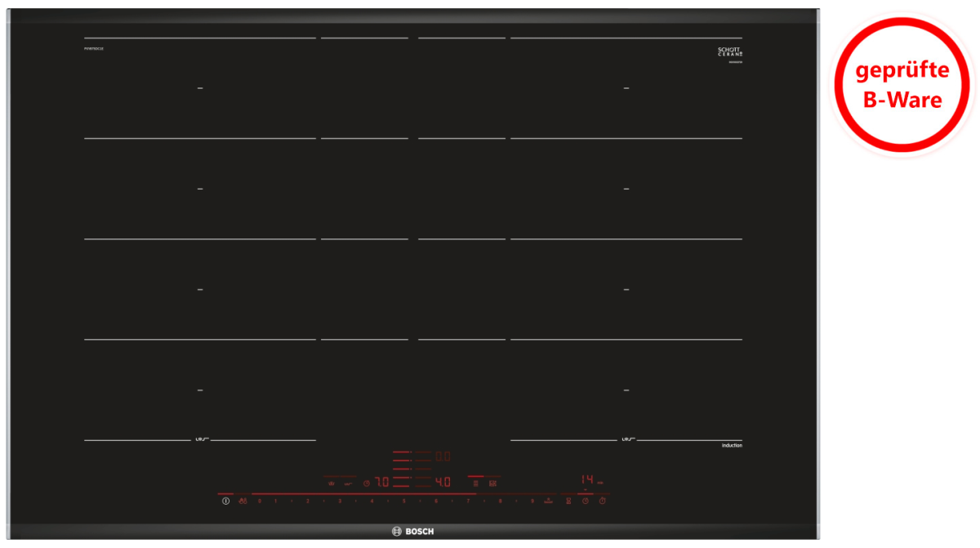
Task: Click the BOSCH logo on the front trim
Action: [x=413, y=532]
